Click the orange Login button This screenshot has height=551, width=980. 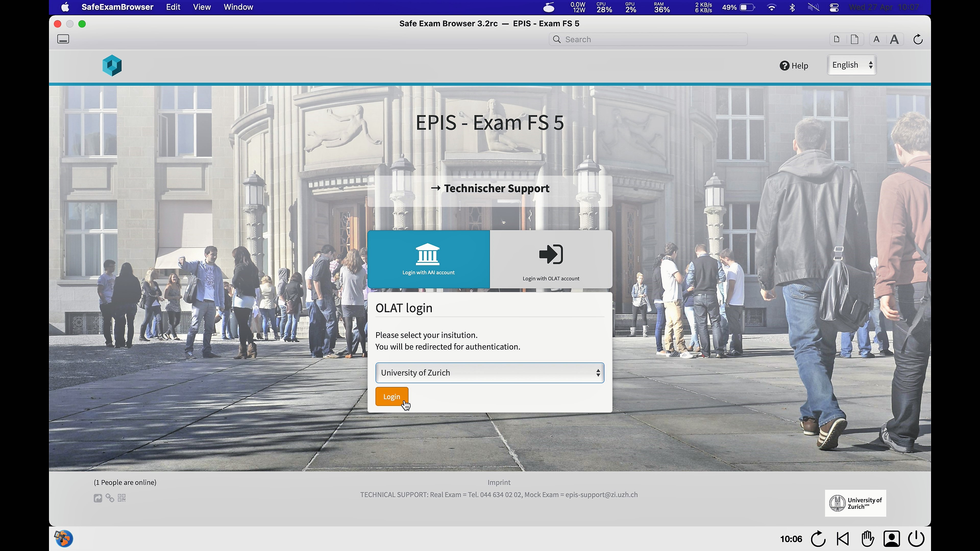[x=391, y=397]
